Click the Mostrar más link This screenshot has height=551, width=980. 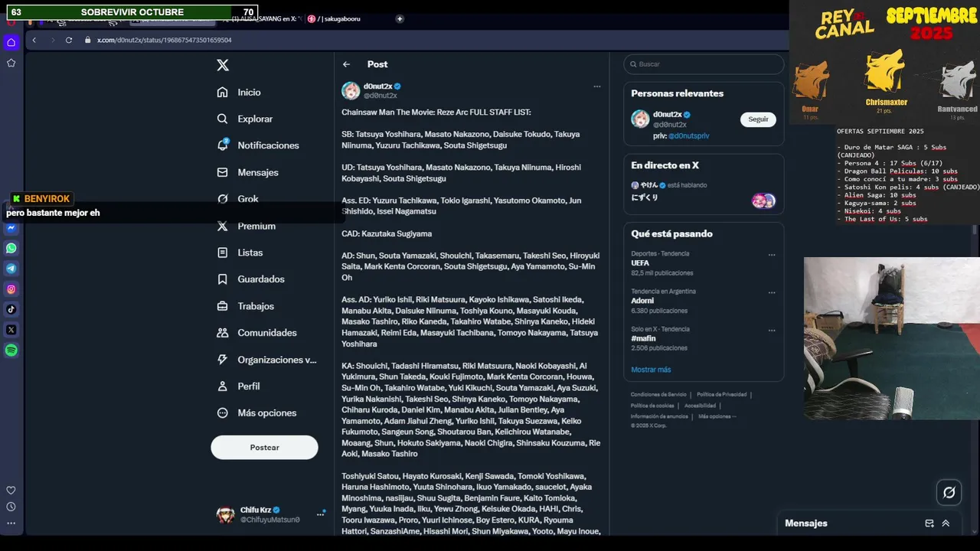click(x=651, y=370)
